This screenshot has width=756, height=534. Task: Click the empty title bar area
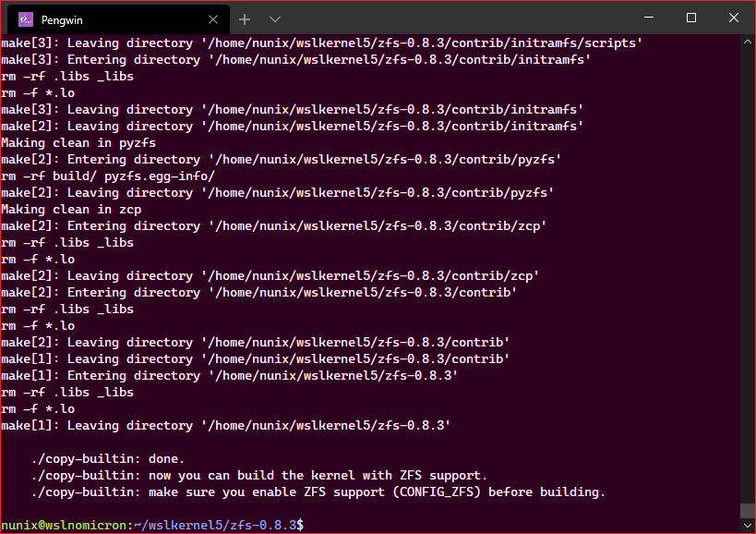462,18
